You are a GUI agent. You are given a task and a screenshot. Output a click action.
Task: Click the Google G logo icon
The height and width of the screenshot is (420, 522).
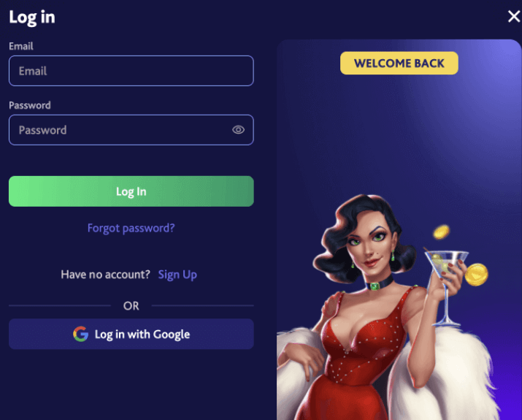(81, 334)
